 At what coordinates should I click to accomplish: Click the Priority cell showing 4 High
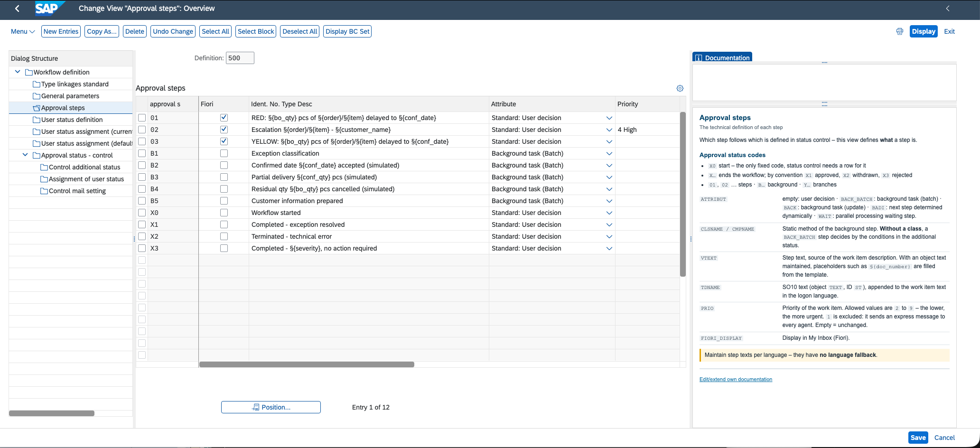pyautogui.click(x=647, y=130)
